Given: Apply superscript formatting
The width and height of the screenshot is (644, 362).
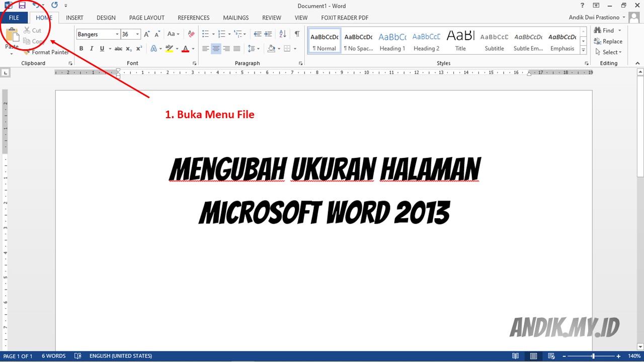Looking at the screenshot, I should 139,49.
